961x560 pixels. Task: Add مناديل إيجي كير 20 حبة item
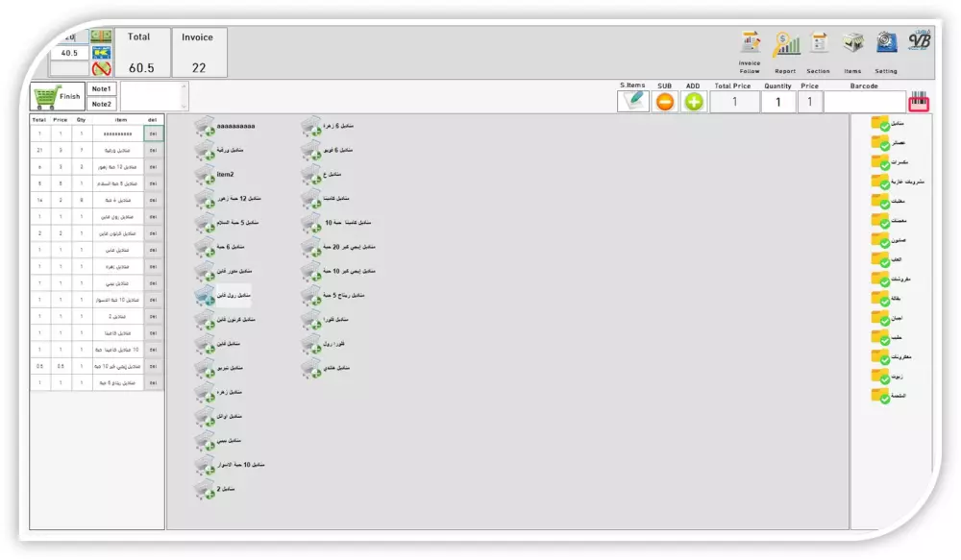click(338, 247)
